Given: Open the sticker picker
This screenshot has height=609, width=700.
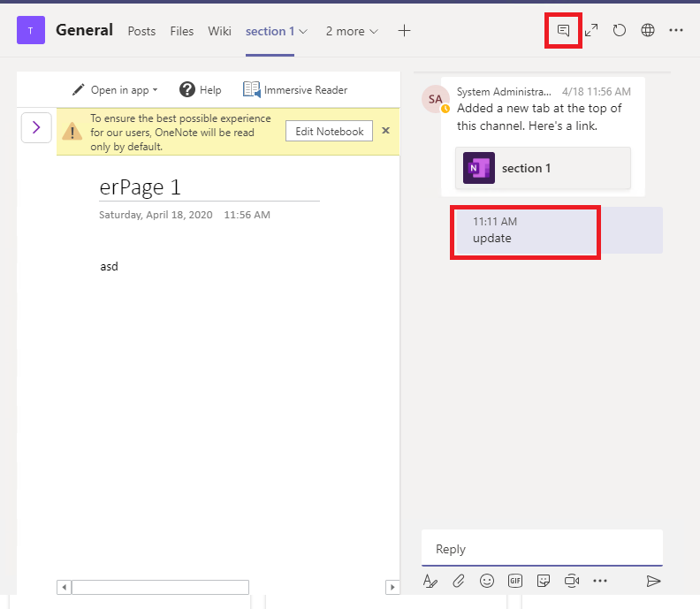Looking at the screenshot, I should [544, 581].
